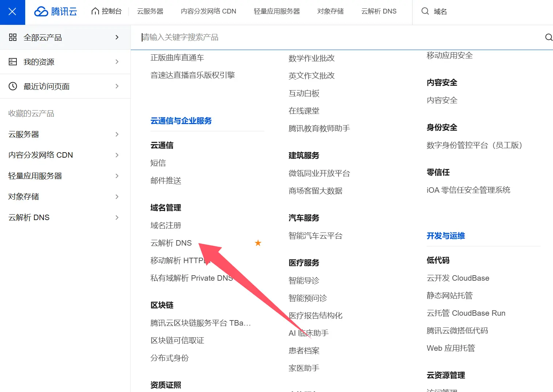
Task: Click the My Resources list icon
Action: point(13,62)
